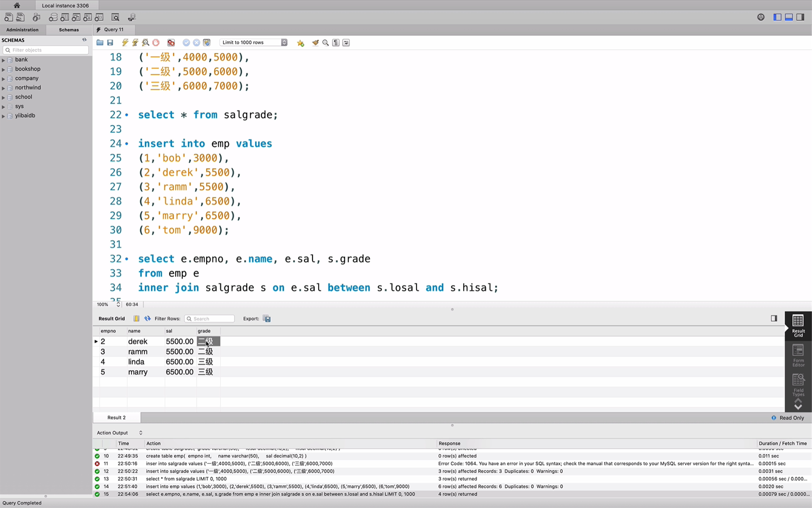Viewport: 812px width, 508px height.
Task: Open the Field Types view
Action: [x=798, y=385]
